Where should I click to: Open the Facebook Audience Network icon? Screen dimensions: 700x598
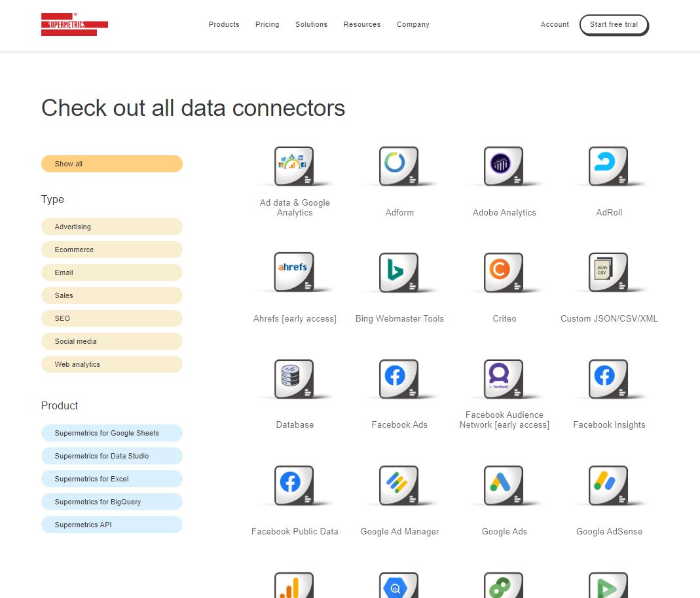[504, 379]
